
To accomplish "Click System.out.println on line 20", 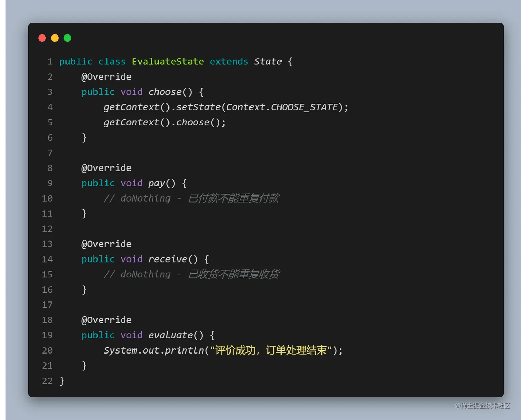I will 154,350.
